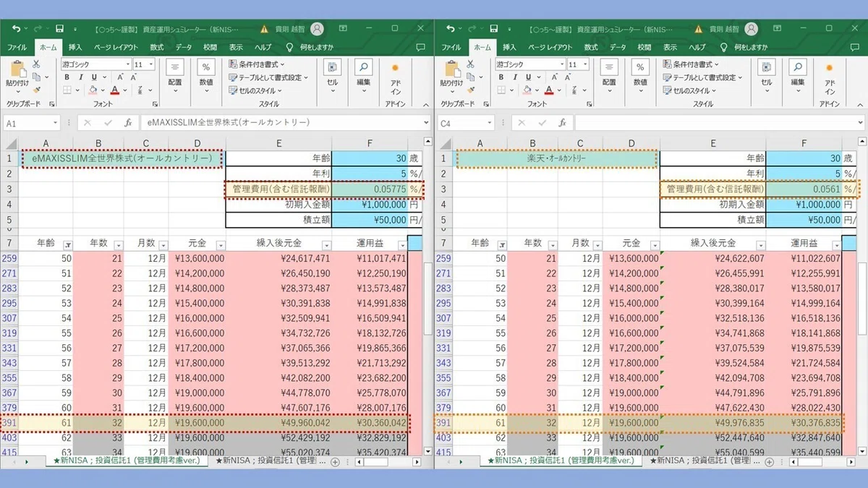Click Cut scissors icon in left window
Viewport: 868px width, 488px height.
35,64
